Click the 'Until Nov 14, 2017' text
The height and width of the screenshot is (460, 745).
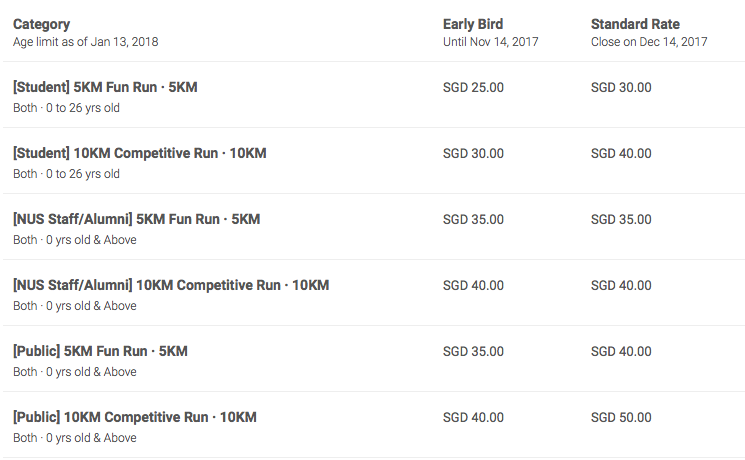(492, 42)
